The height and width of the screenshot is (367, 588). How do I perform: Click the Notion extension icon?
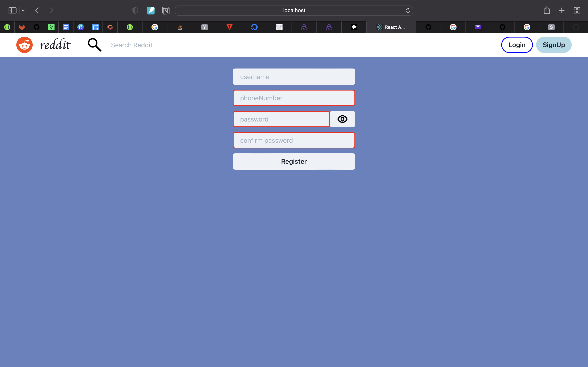coord(166,10)
